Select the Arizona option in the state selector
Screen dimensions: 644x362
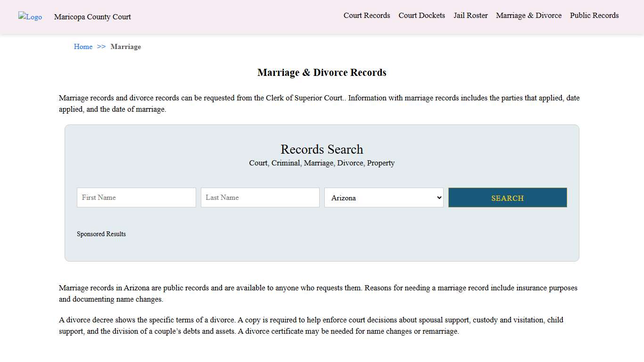pyautogui.click(x=383, y=197)
